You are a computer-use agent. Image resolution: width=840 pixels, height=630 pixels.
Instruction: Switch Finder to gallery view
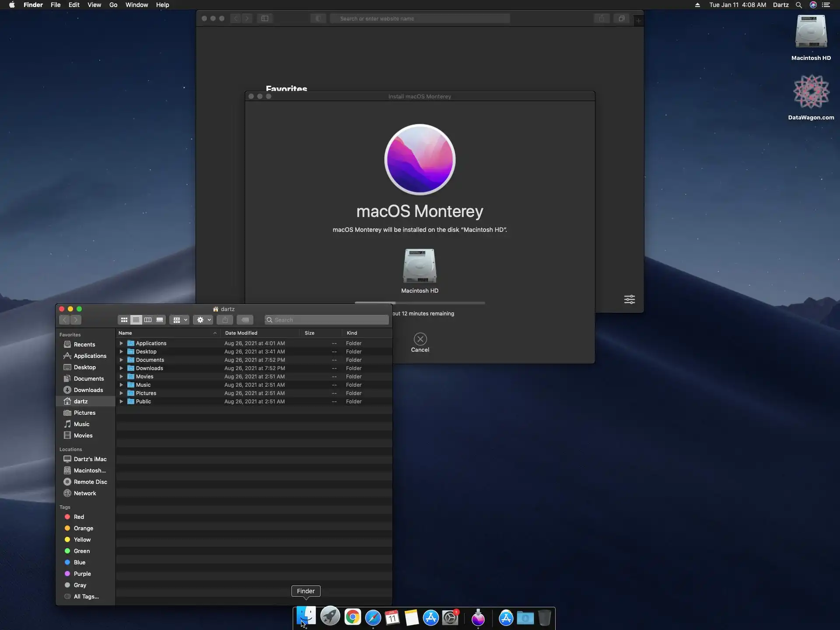[x=160, y=320]
